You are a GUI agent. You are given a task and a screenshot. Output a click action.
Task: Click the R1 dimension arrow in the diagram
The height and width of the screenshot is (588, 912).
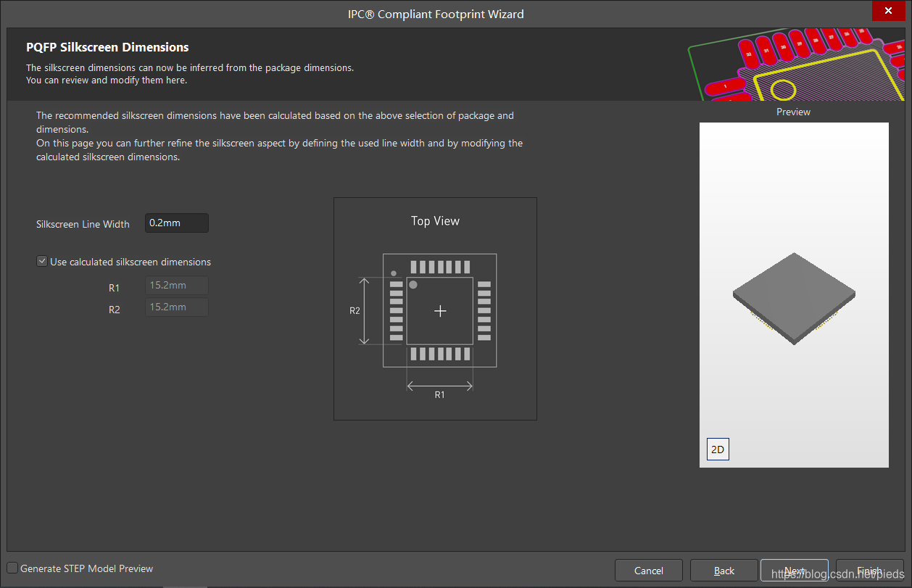click(x=439, y=386)
